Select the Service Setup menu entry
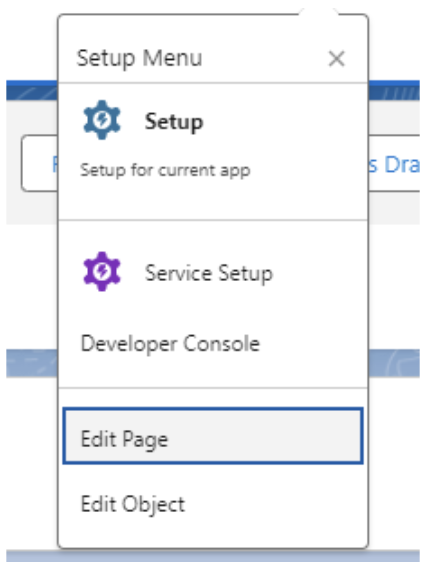 213,272
